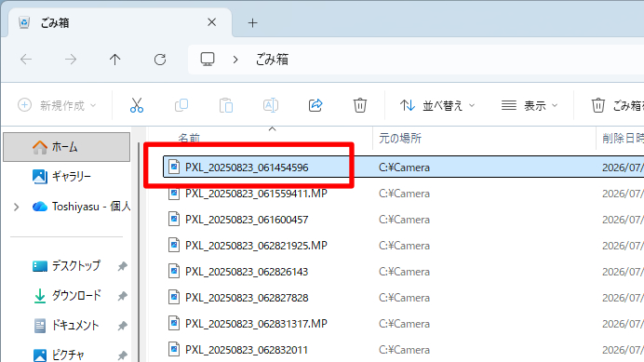Select ホーム in the sidebar
Viewport: 644px width, 362px height.
pos(66,147)
